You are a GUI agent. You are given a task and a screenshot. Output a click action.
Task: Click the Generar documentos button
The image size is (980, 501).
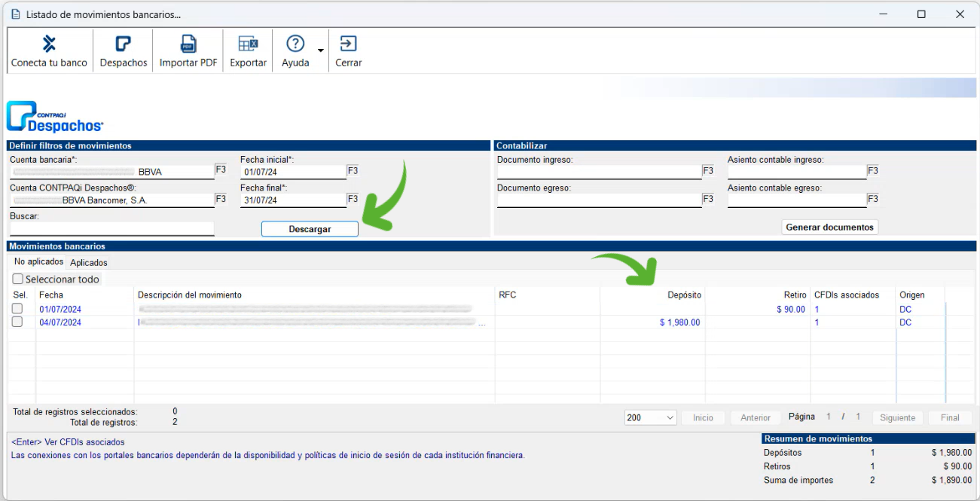(x=829, y=227)
